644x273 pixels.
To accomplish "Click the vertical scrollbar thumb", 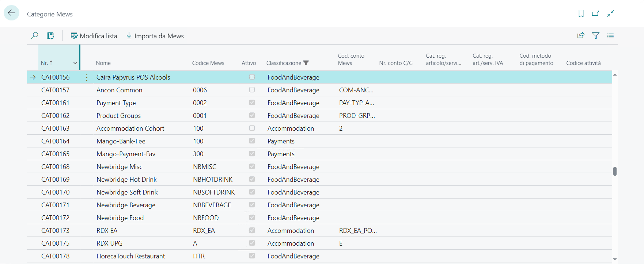I will (x=615, y=171).
